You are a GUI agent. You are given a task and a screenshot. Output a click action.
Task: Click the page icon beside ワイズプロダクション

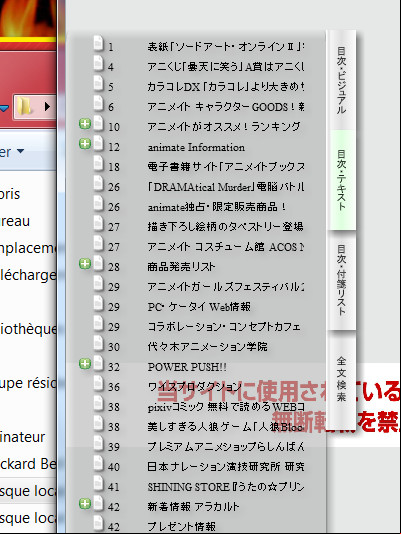[x=98, y=383]
